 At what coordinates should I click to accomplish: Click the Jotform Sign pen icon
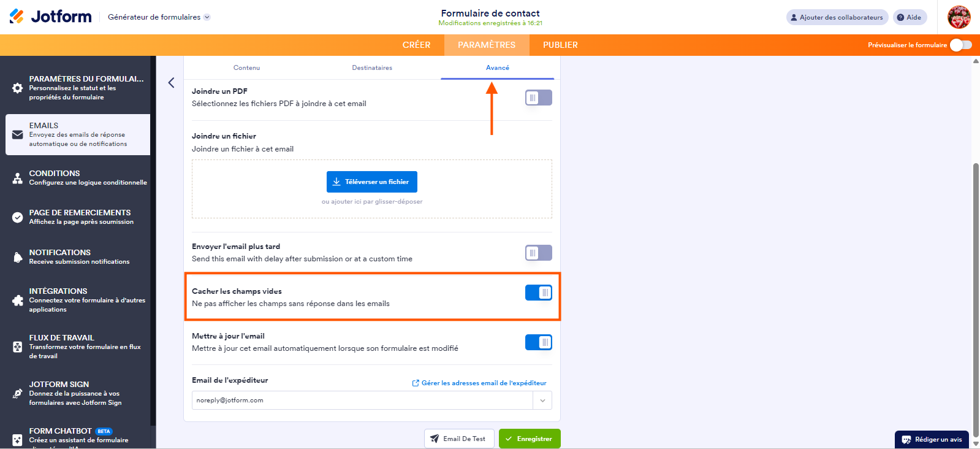18,393
